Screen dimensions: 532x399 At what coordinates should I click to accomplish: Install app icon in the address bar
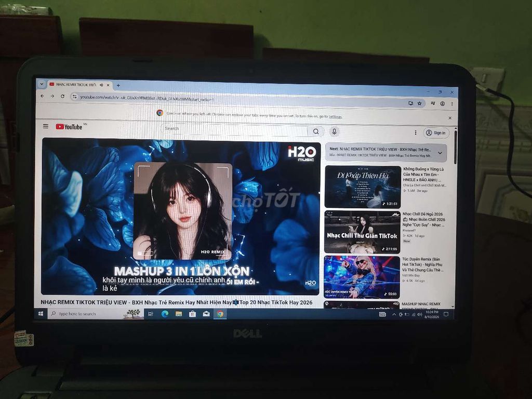pyautogui.click(x=410, y=103)
